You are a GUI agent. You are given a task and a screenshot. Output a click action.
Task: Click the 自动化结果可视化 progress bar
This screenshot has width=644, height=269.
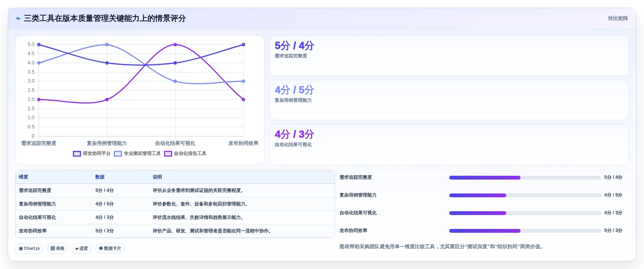525,213
